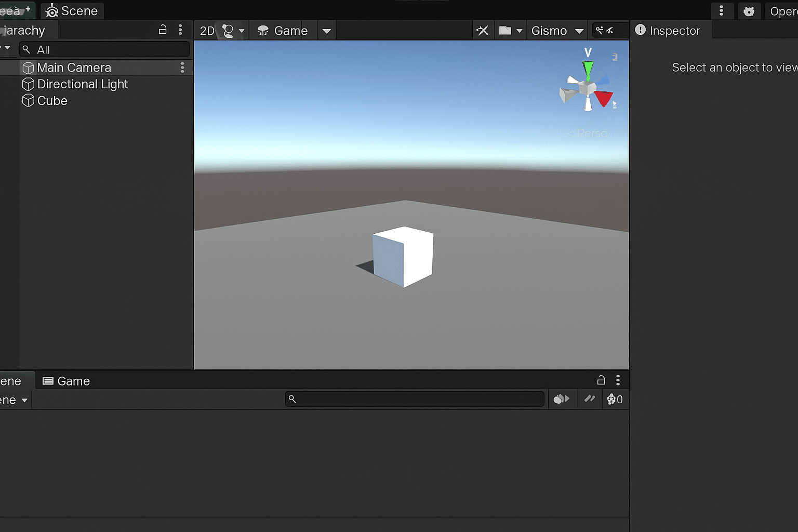Lock the Hierarchy panel with its padlock
The image size is (798, 532).
pos(163,30)
